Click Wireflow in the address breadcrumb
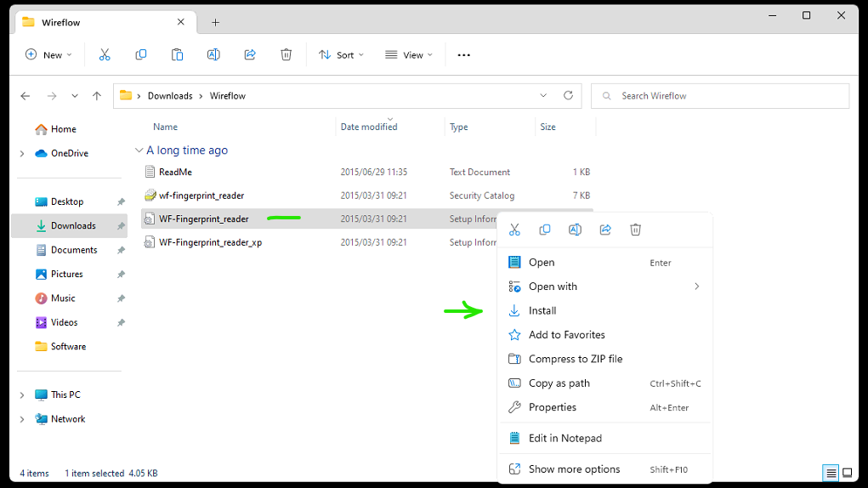 [228, 96]
